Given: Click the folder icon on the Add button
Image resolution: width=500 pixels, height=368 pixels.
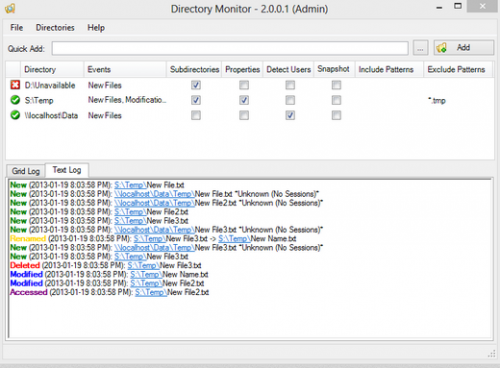Looking at the screenshot, I should tap(442, 48).
